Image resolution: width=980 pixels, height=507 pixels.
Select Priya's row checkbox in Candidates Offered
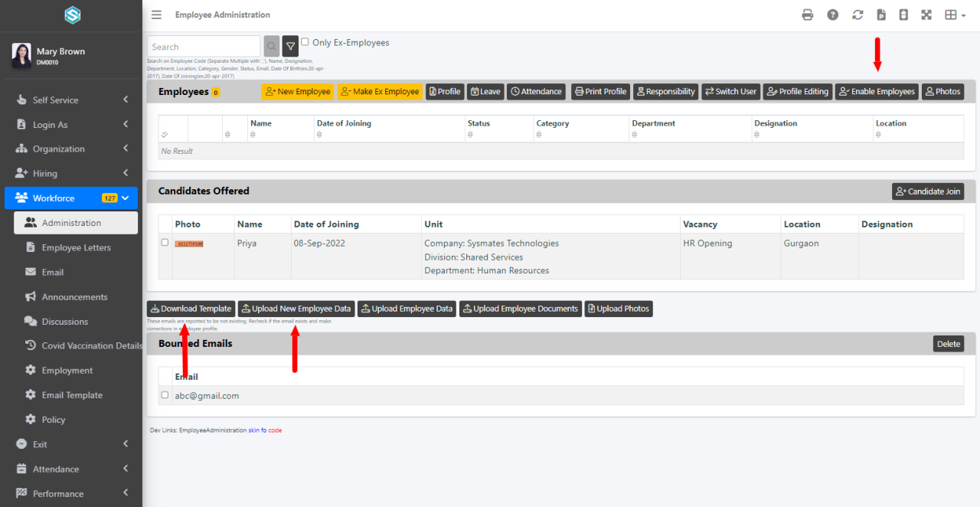(165, 242)
